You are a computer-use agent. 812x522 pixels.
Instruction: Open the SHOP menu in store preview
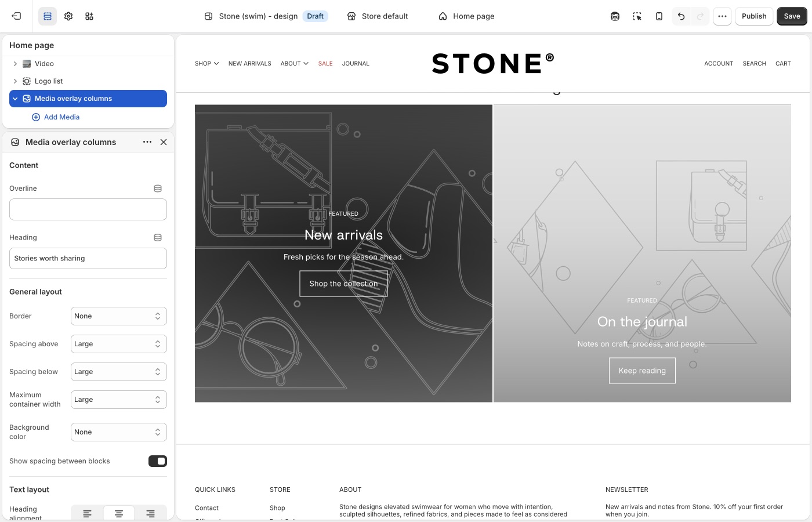point(206,64)
